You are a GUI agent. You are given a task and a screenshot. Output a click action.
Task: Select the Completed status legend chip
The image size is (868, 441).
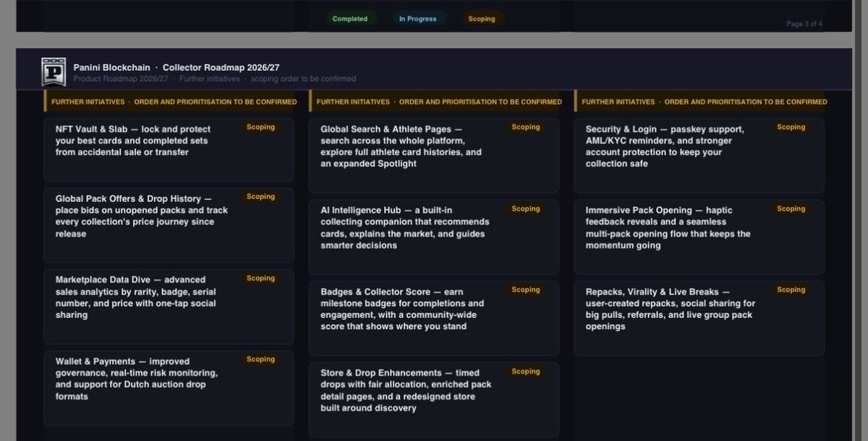coord(350,19)
